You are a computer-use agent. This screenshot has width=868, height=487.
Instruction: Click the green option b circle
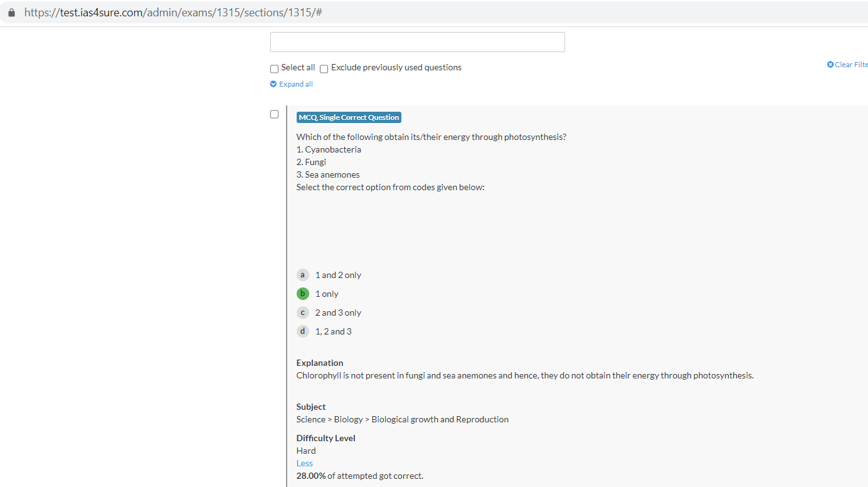click(x=303, y=294)
